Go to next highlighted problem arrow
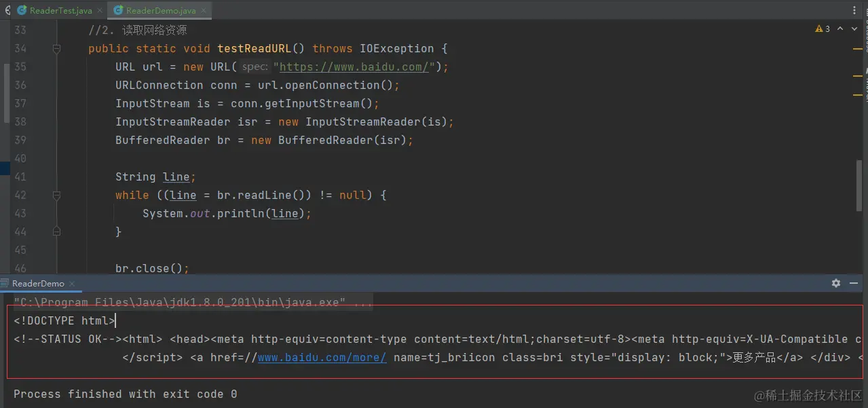The image size is (868, 408). tap(855, 29)
